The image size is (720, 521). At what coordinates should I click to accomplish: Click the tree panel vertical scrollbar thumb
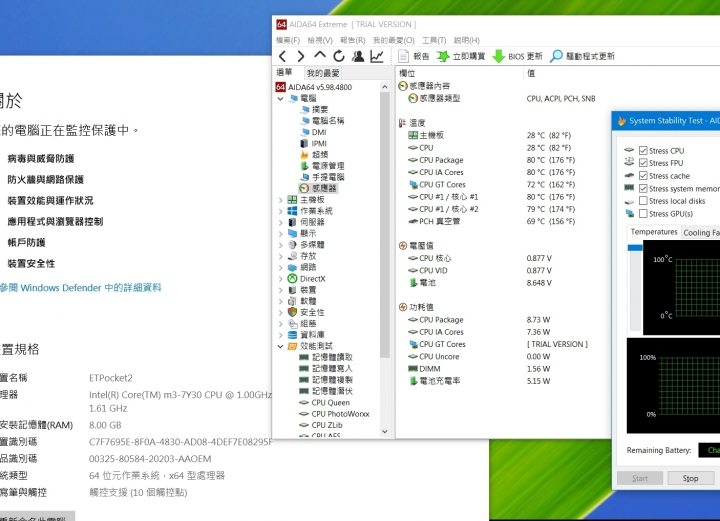click(385, 225)
